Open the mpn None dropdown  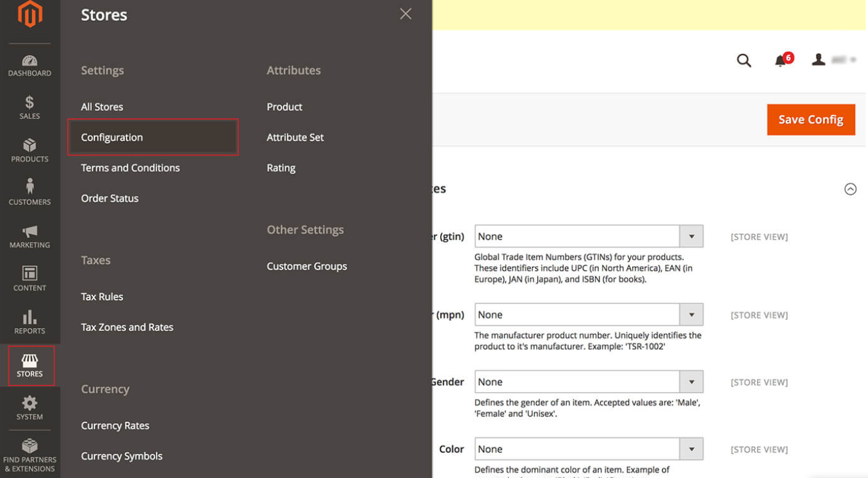point(589,315)
